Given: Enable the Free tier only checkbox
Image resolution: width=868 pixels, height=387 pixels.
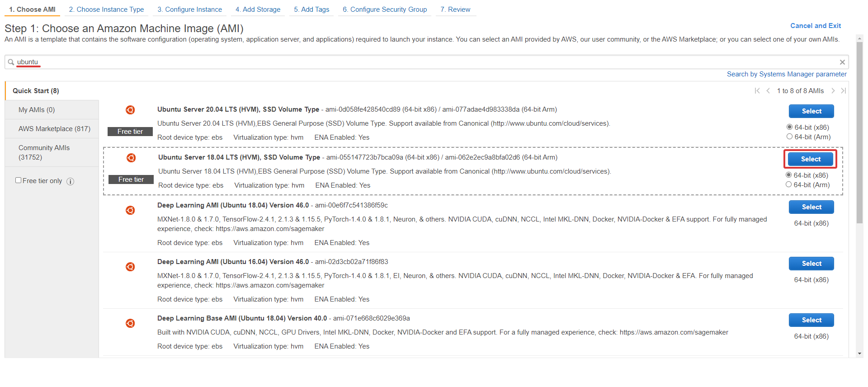Looking at the screenshot, I should pyautogui.click(x=19, y=180).
